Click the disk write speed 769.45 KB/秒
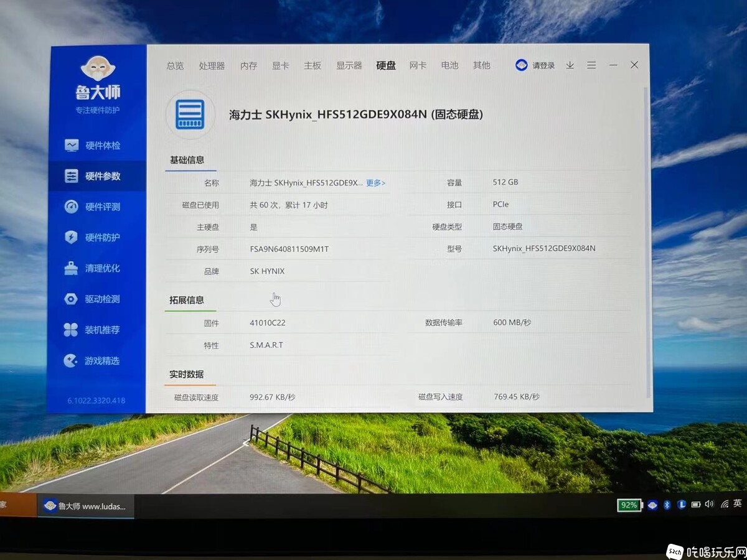The height and width of the screenshot is (560, 747). coord(517,396)
